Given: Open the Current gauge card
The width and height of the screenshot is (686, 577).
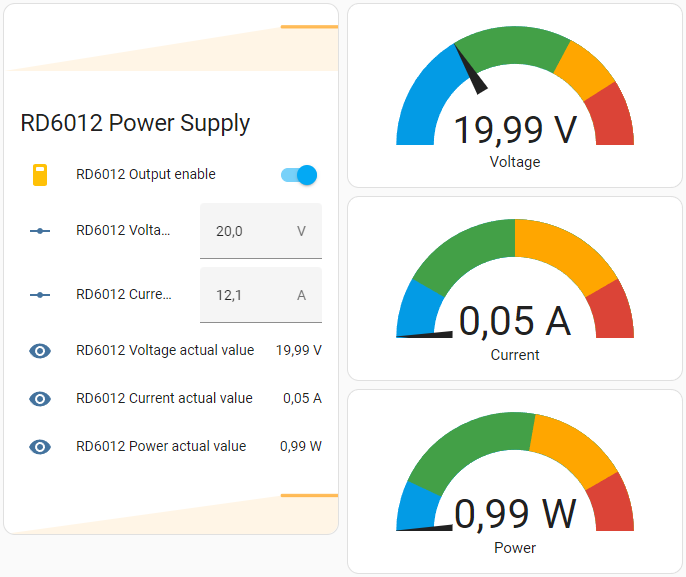Looking at the screenshot, I should (514, 288).
